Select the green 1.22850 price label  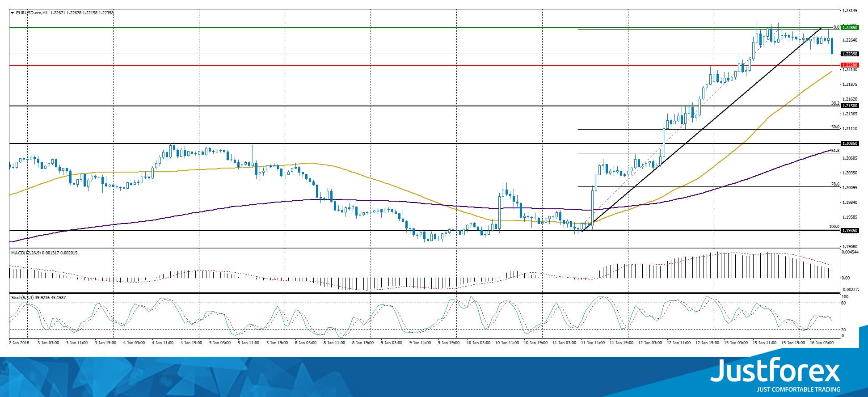pyautogui.click(x=850, y=28)
